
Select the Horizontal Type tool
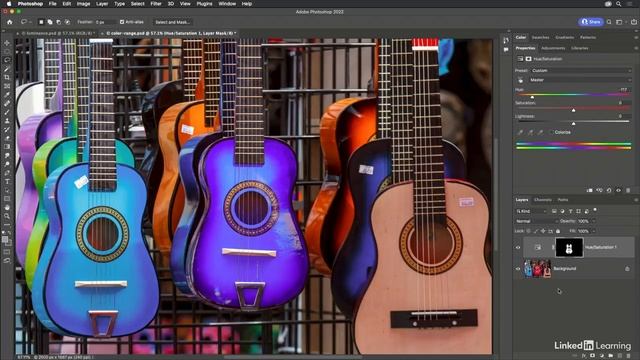7,182
